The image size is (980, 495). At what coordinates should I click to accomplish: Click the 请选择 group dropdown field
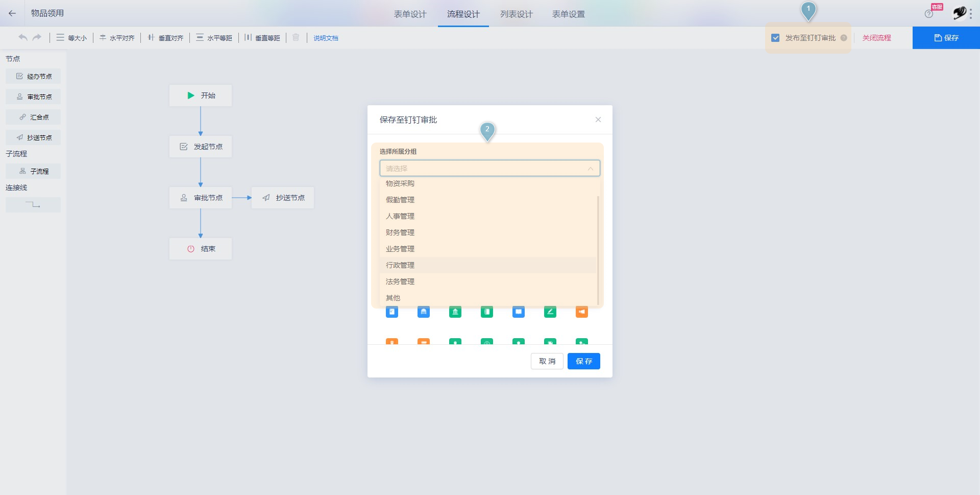pos(489,168)
